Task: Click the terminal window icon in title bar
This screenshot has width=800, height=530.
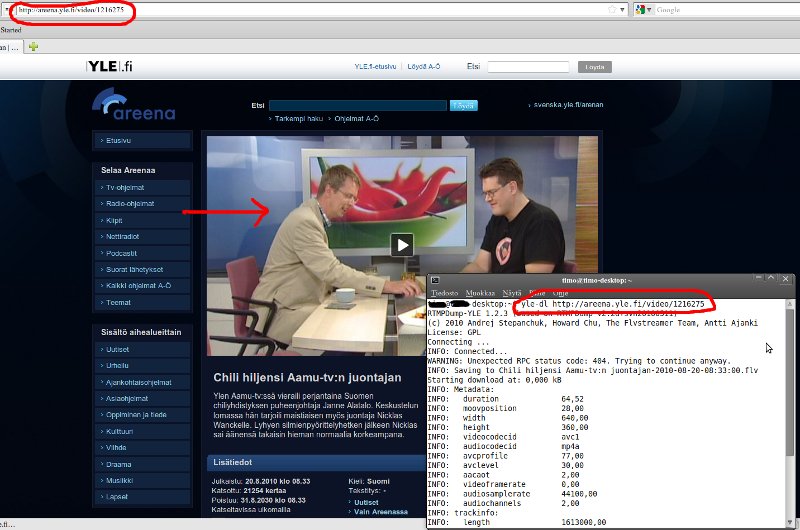Action: [435, 280]
